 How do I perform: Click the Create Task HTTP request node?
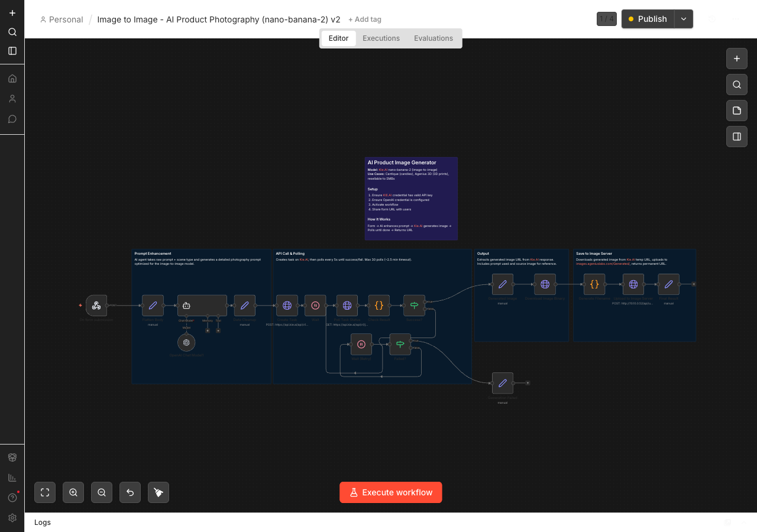pyautogui.click(x=287, y=306)
